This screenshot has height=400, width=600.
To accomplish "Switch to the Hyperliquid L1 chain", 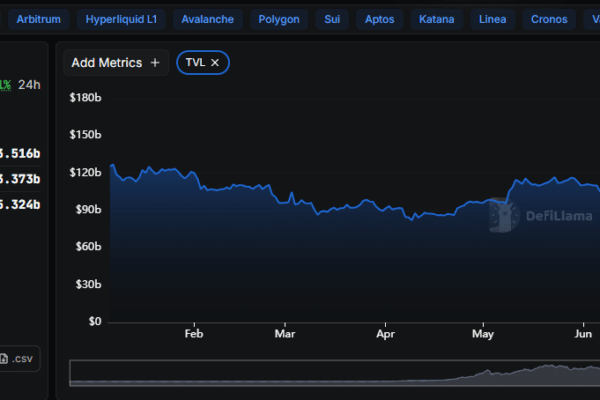I will [x=120, y=19].
